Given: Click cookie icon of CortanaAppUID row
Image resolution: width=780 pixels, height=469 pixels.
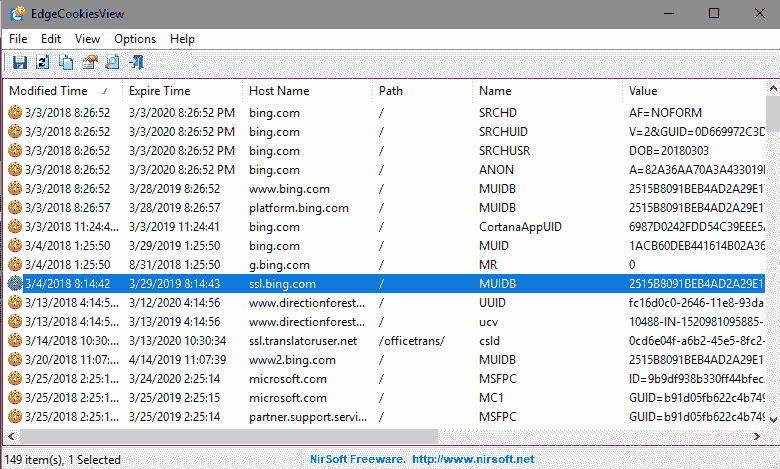Looking at the screenshot, I should click(15, 226).
